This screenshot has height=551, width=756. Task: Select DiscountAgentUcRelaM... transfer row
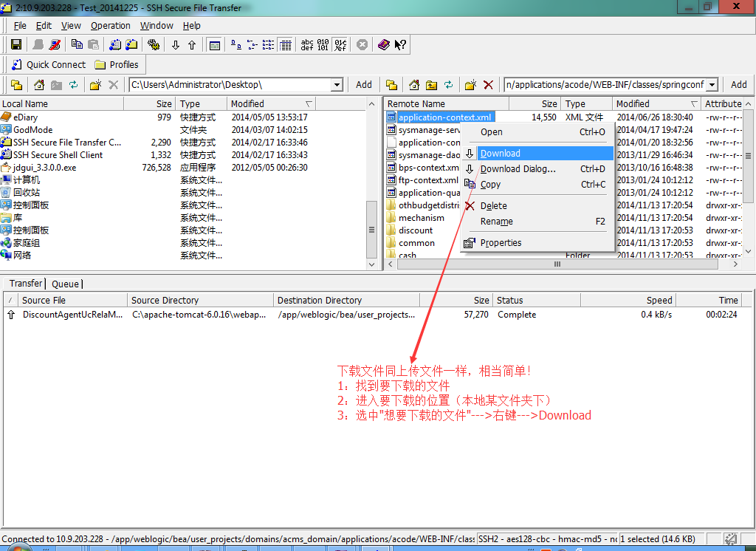point(378,315)
